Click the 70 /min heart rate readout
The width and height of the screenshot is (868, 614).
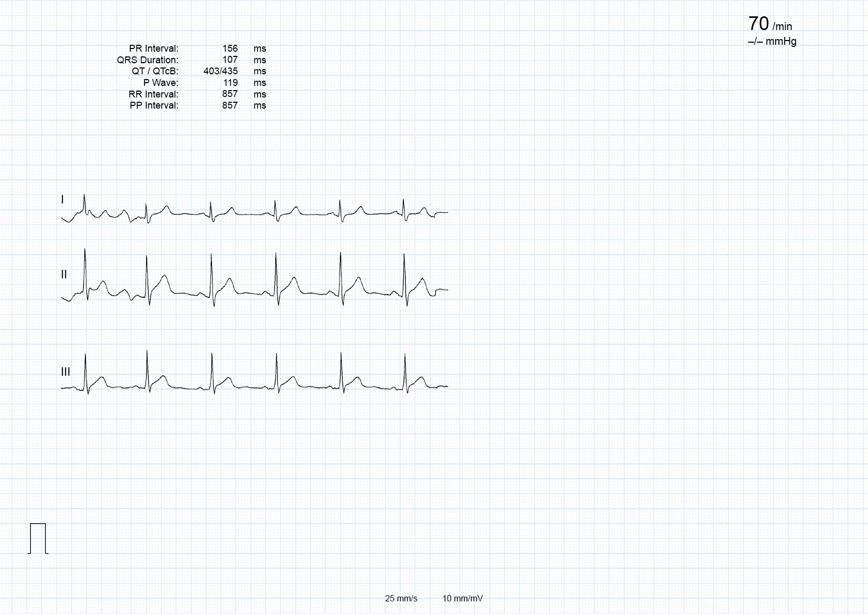pyautogui.click(x=770, y=24)
